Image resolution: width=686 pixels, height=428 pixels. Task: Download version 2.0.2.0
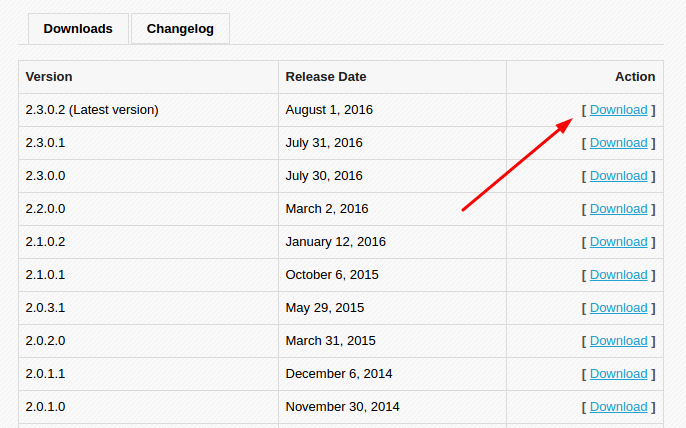(x=618, y=341)
